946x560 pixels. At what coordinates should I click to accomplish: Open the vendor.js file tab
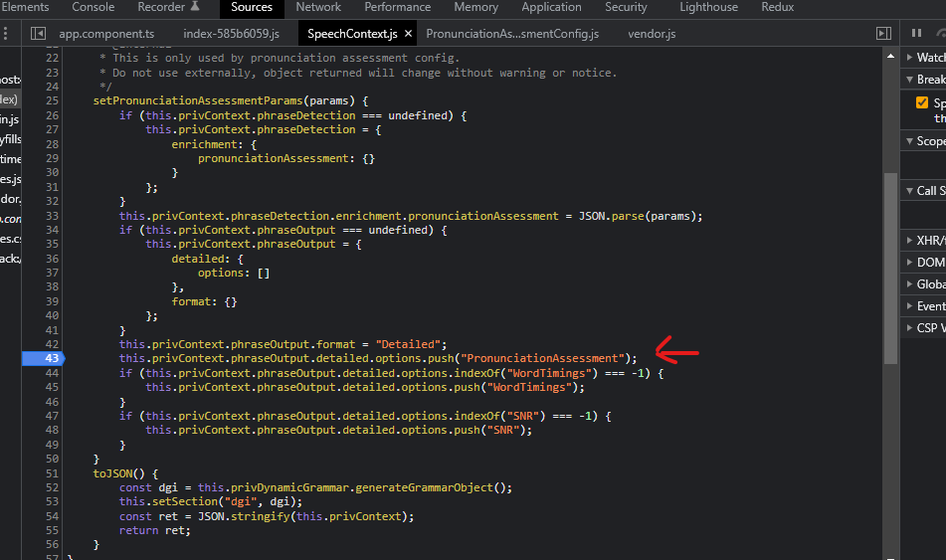[x=652, y=34]
